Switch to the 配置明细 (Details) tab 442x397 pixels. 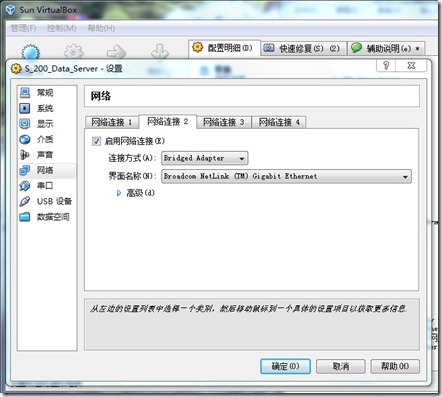pos(224,48)
